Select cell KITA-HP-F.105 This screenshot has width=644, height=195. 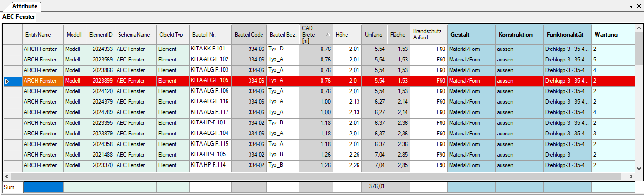pyautogui.click(x=210, y=155)
